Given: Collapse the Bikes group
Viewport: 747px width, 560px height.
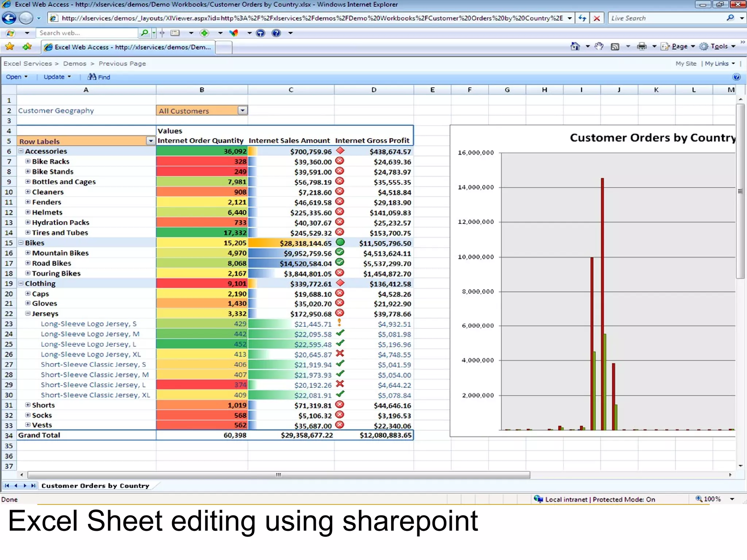Looking at the screenshot, I should coord(21,242).
